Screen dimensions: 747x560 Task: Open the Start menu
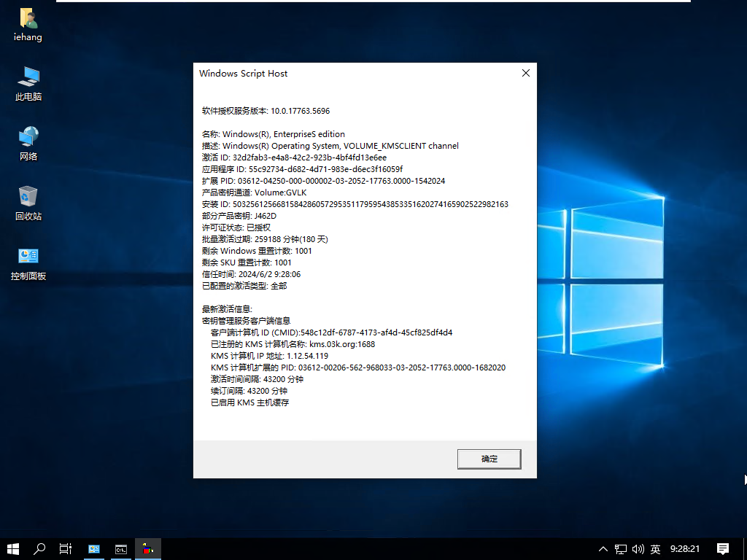[x=13, y=548]
